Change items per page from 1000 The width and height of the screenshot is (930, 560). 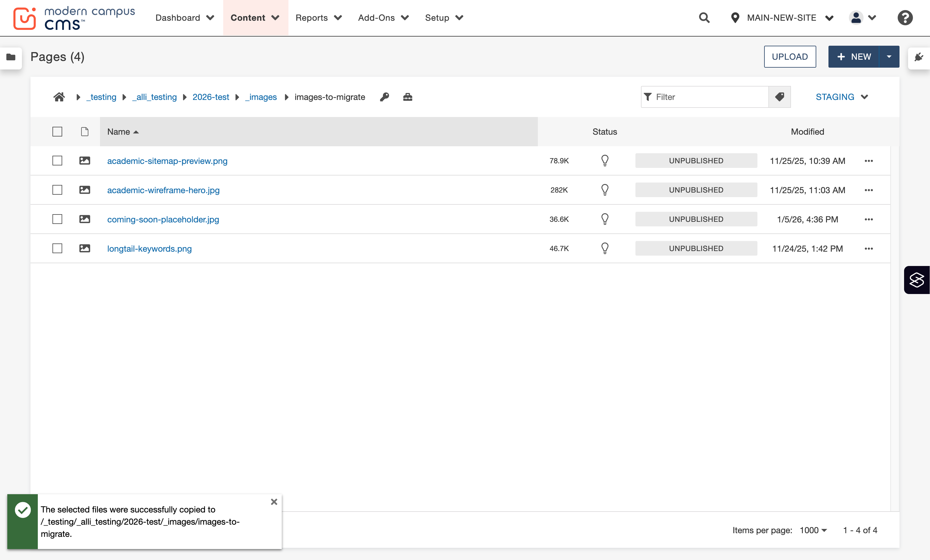tap(813, 530)
